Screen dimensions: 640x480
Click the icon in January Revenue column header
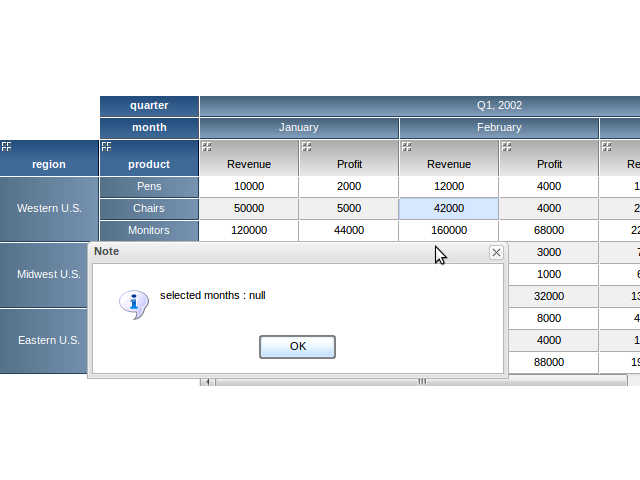tap(207, 147)
